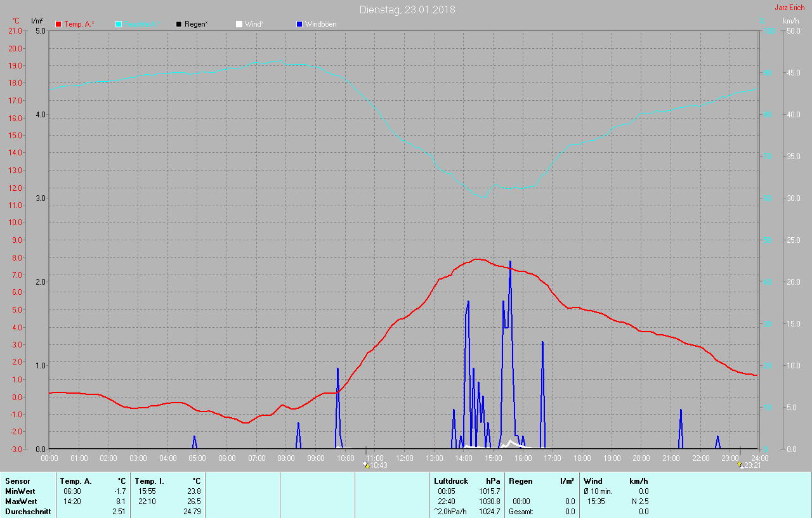Click the sun icon next to 23:21
Screen dimensions: 812x518
740,464
